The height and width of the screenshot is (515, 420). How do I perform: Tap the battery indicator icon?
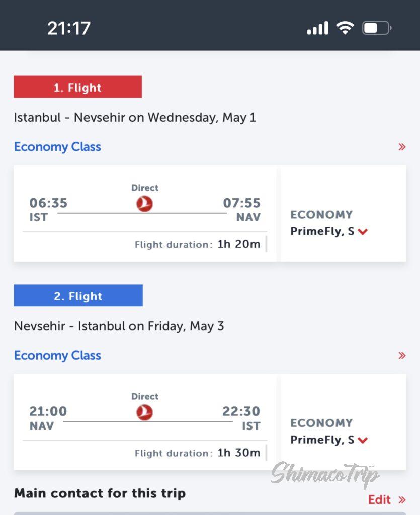click(376, 28)
